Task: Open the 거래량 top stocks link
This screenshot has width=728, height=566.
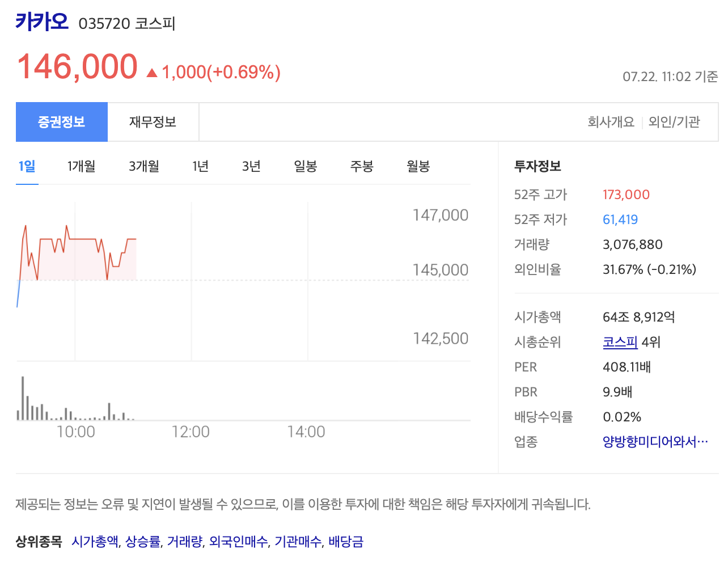Action: pyautogui.click(x=185, y=542)
